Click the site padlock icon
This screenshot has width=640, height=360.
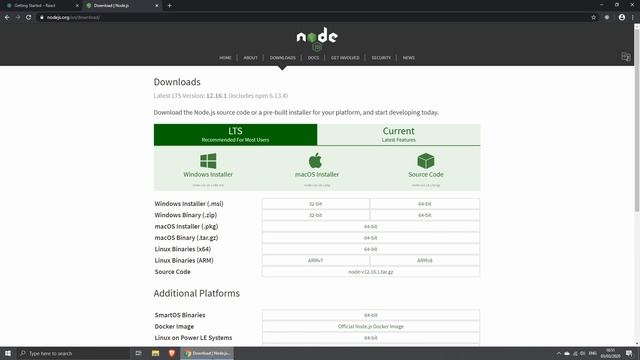click(x=42, y=17)
